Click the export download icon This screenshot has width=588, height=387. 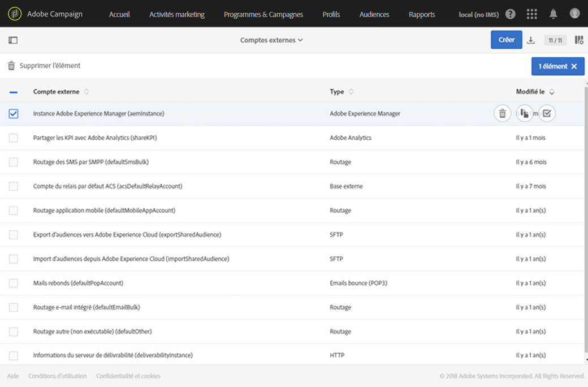coord(531,40)
